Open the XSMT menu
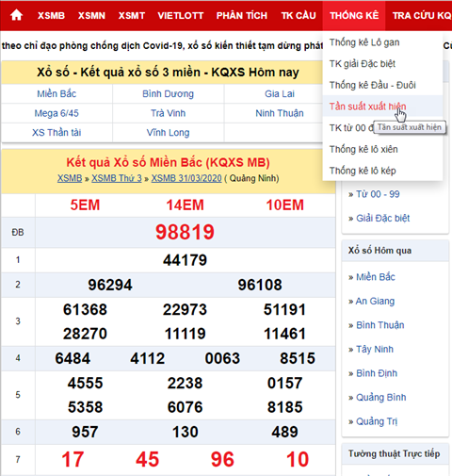 pyautogui.click(x=132, y=15)
